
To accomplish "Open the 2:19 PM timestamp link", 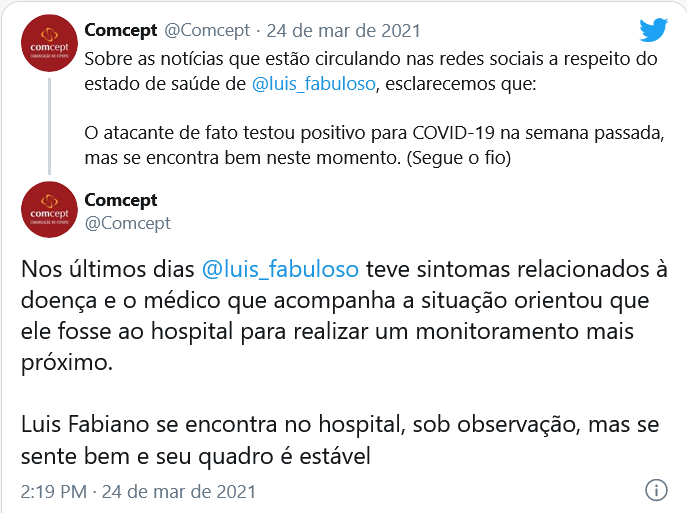I will coord(138,491).
